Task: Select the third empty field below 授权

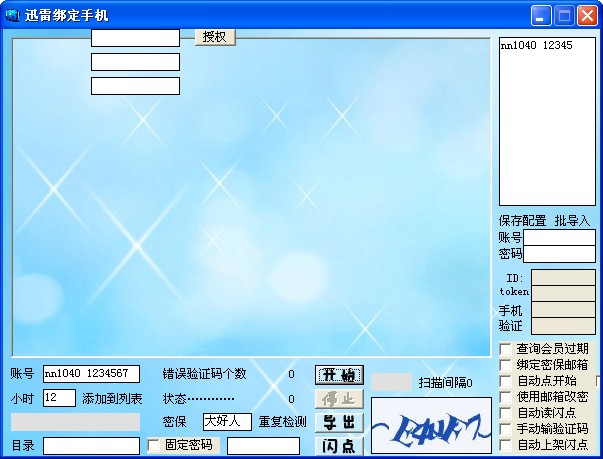Action: (x=135, y=86)
